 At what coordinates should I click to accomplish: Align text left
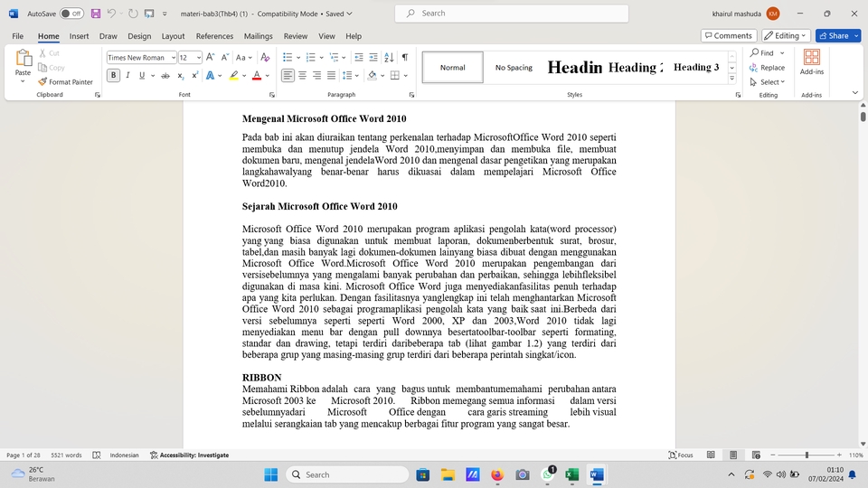click(288, 75)
